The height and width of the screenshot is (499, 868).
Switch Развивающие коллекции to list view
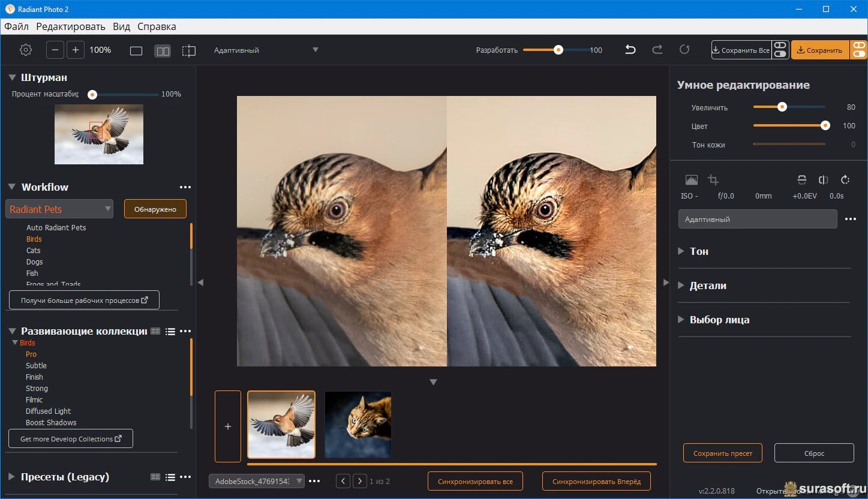pos(170,331)
